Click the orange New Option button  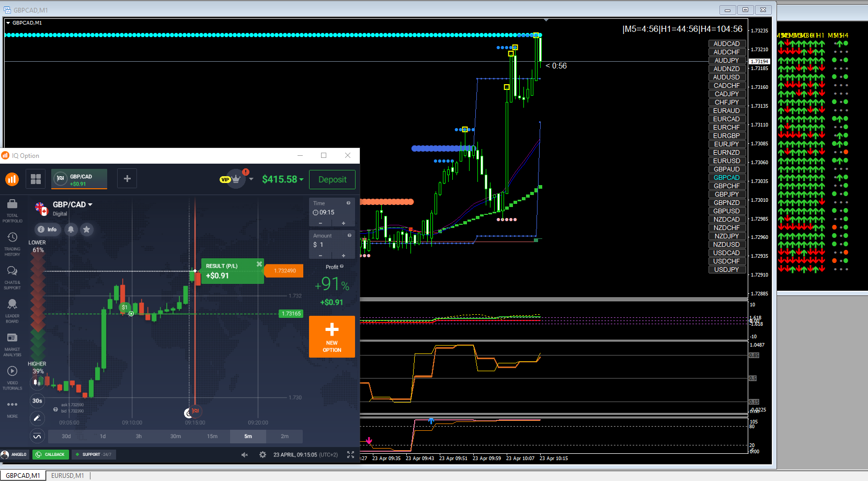332,337
